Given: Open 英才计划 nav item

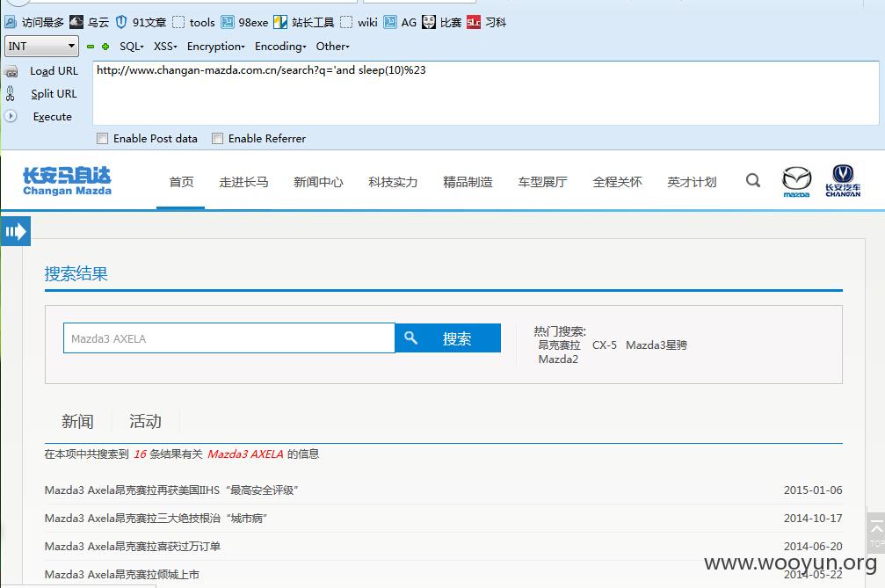Looking at the screenshot, I should (692, 182).
